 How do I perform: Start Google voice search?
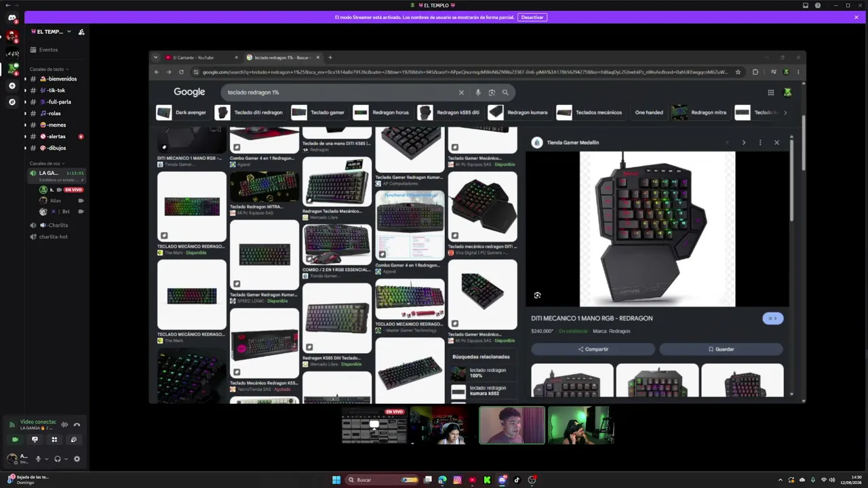[x=478, y=92]
